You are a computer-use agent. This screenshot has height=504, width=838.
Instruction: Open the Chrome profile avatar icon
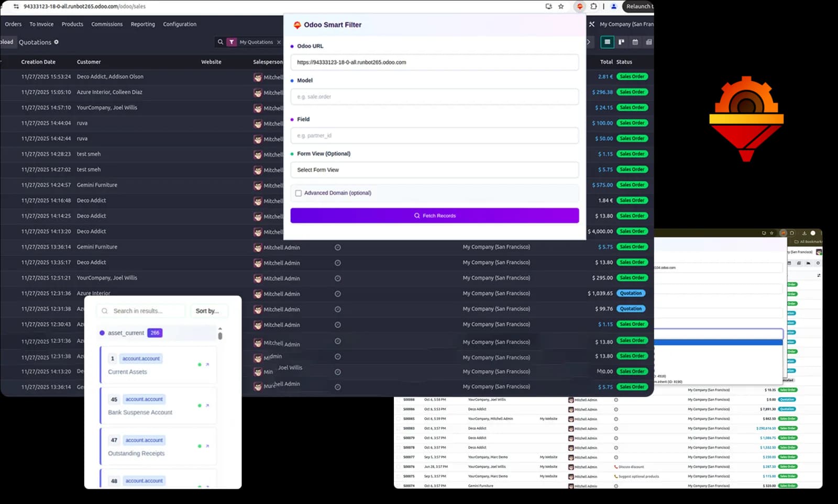[614, 6]
